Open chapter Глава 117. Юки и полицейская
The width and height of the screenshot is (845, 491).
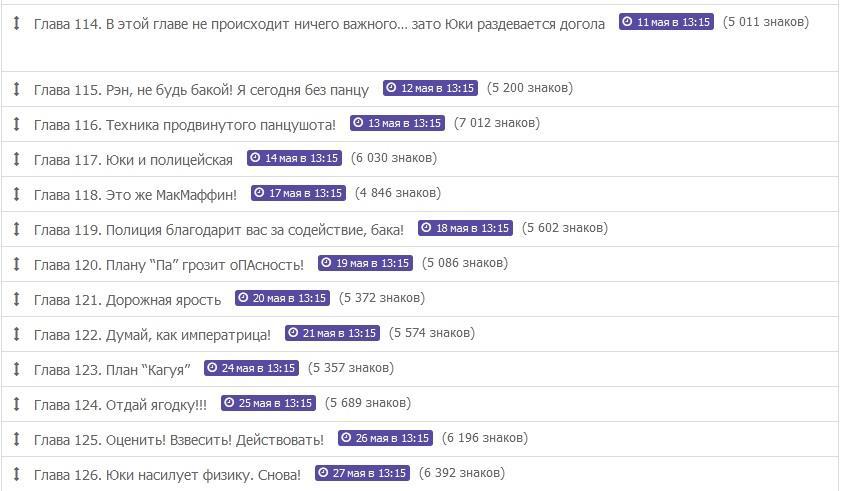(x=133, y=160)
